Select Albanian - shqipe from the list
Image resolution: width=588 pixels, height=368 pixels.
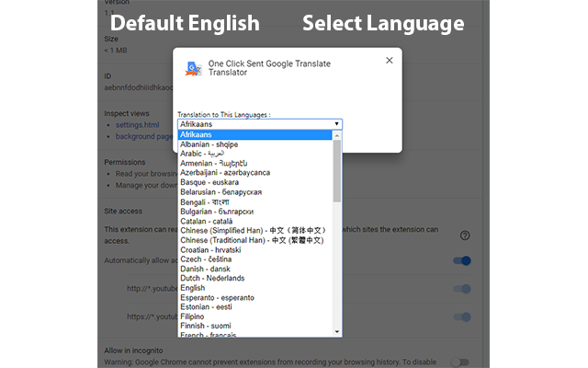[209, 144]
